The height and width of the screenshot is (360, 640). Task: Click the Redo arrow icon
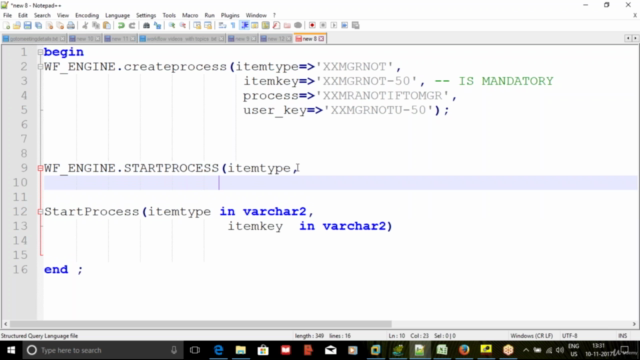[x=132, y=25]
